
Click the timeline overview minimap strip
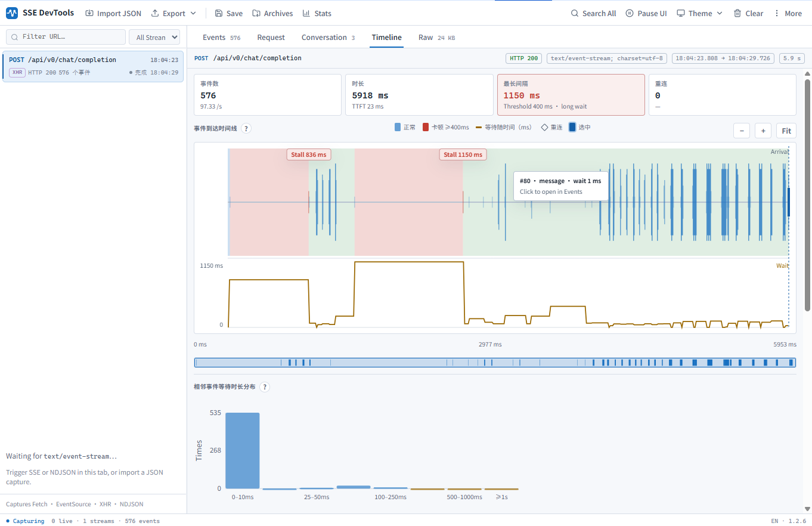point(495,362)
